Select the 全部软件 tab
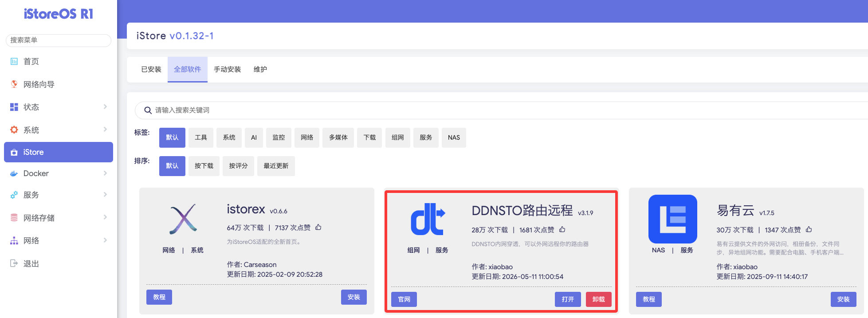This screenshot has width=868, height=318. tap(188, 69)
